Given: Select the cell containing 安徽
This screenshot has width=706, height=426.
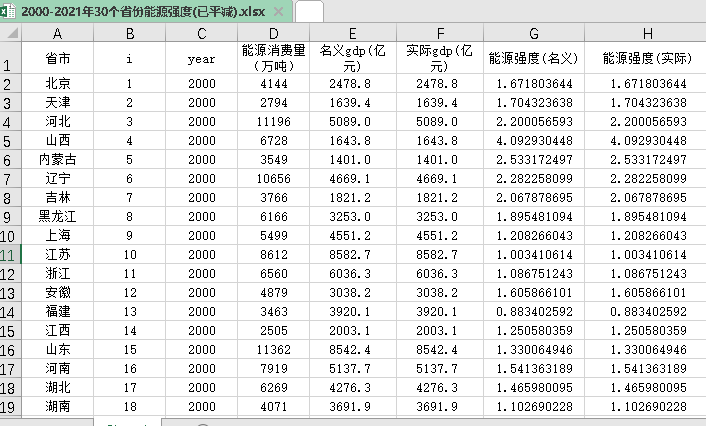Looking at the screenshot, I should tap(58, 293).
